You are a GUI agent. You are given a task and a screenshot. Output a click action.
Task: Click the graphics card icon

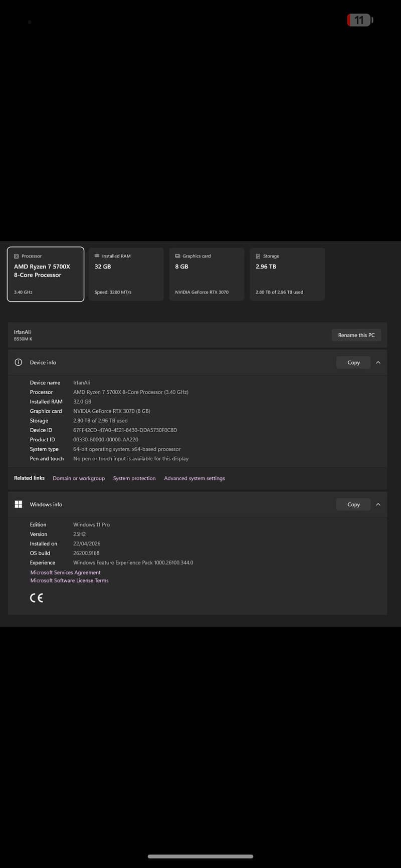(177, 256)
